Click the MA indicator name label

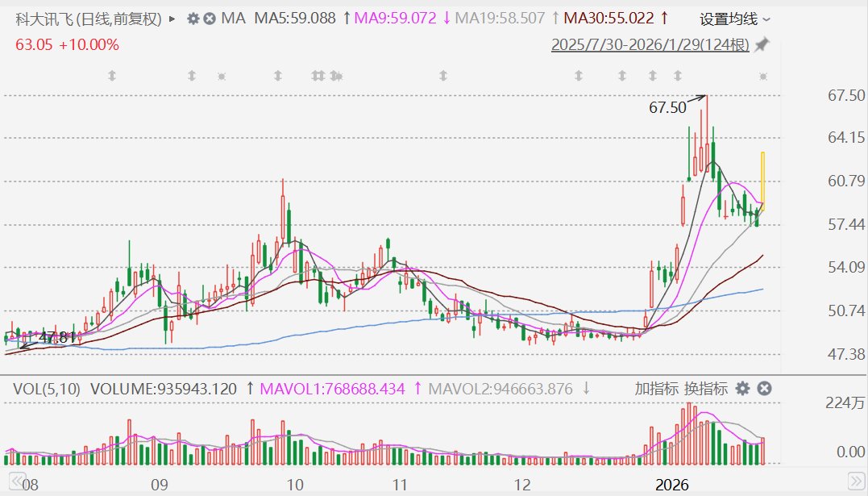pos(233,19)
